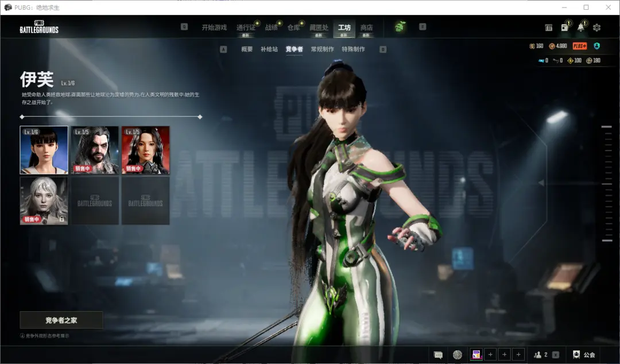Viewport: 620px width, 364px height.
Task: Click the character level progress bar
Action: [111, 117]
